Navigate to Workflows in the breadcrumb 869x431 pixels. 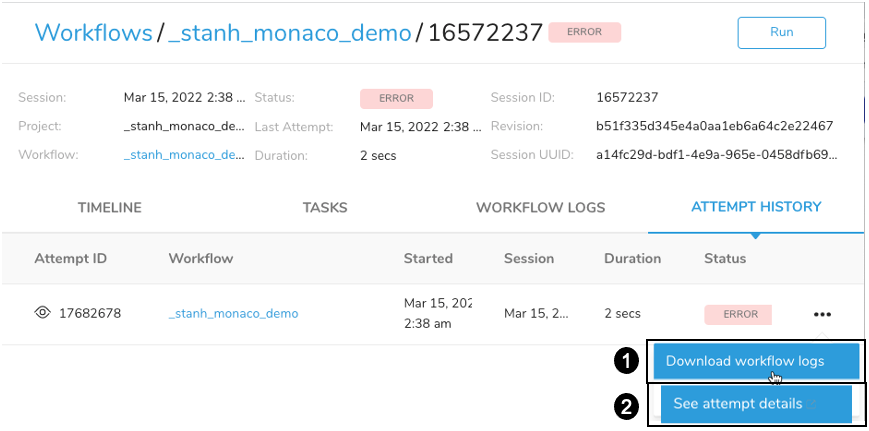(93, 33)
